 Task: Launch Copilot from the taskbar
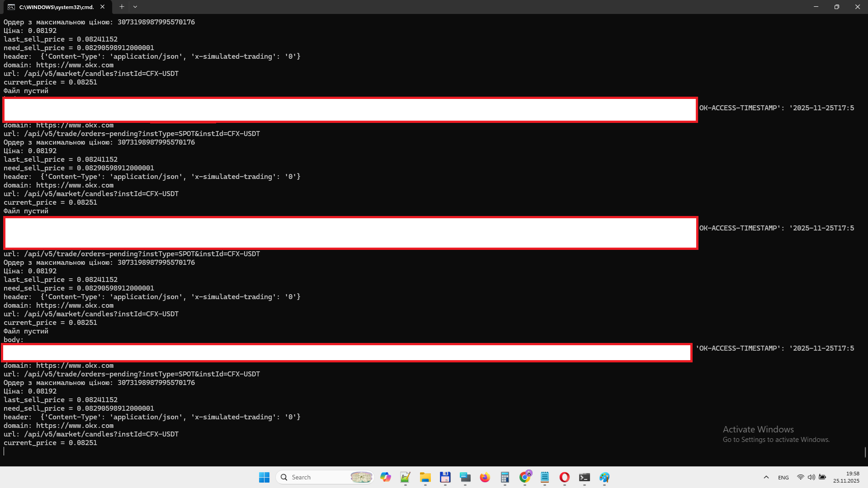tap(385, 477)
